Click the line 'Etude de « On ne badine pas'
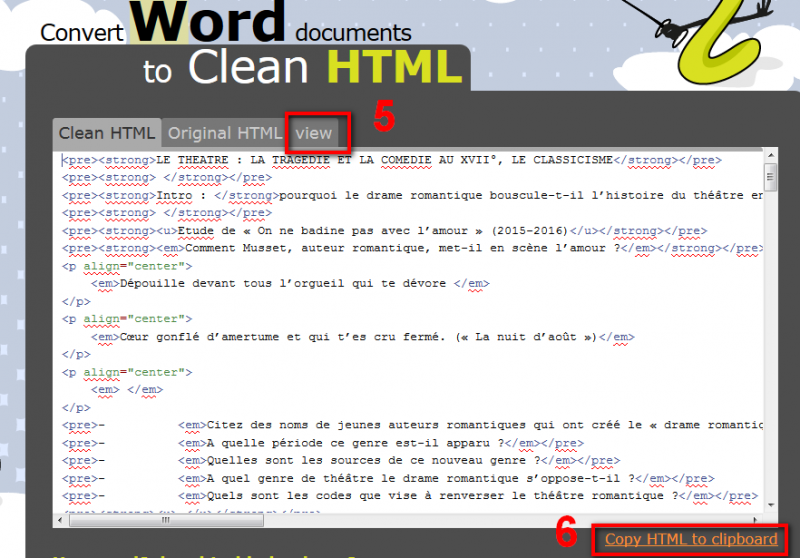 [x=384, y=231]
